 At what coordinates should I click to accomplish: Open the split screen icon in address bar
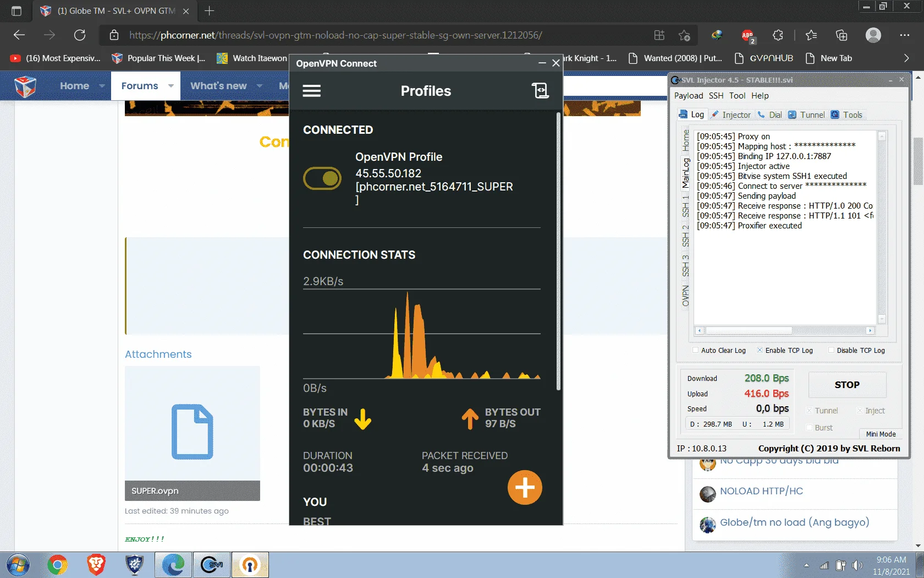tap(659, 35)
